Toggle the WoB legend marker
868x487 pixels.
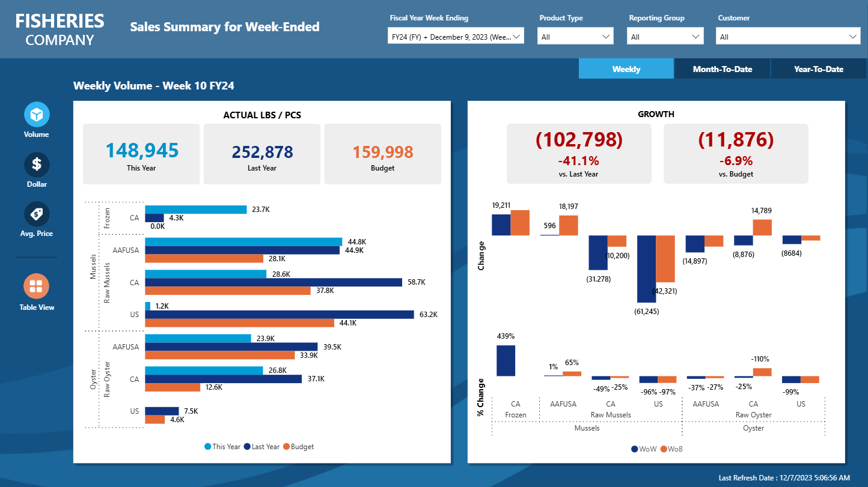click(664, 449)
